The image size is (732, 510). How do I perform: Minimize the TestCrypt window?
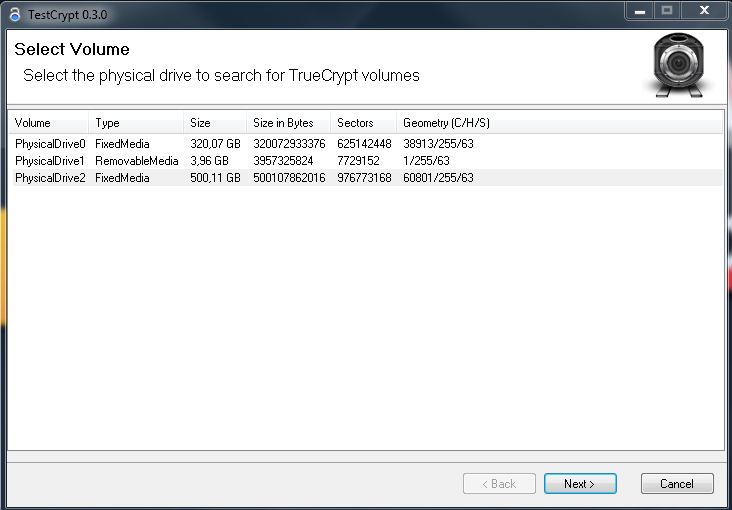pyautogui.click(x=640, y=11)
